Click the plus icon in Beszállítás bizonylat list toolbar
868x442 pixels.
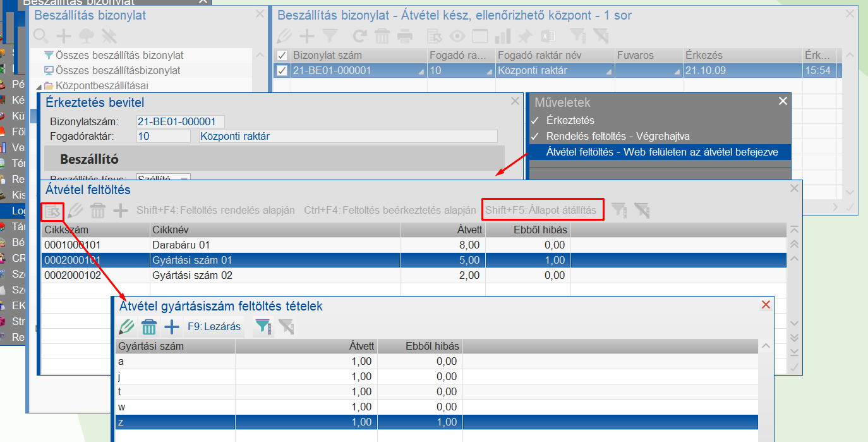pyautogui.click(x=306, y=36)
